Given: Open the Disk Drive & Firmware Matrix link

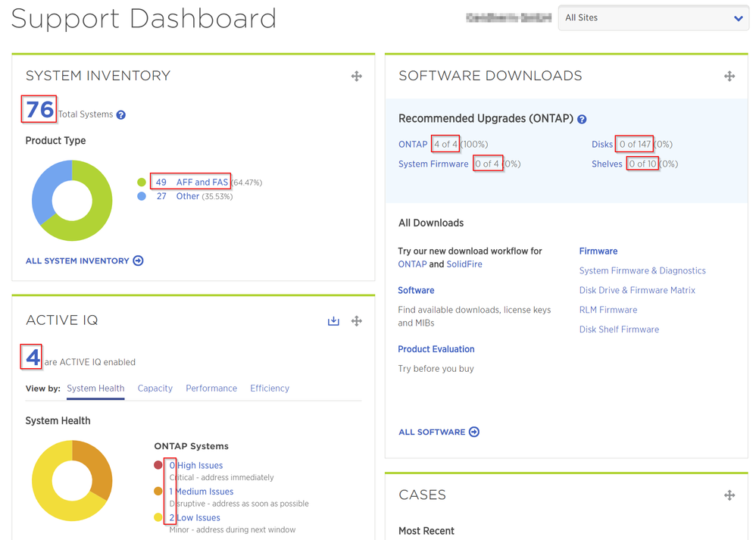Looking at the screenshot, I should 637,290.
